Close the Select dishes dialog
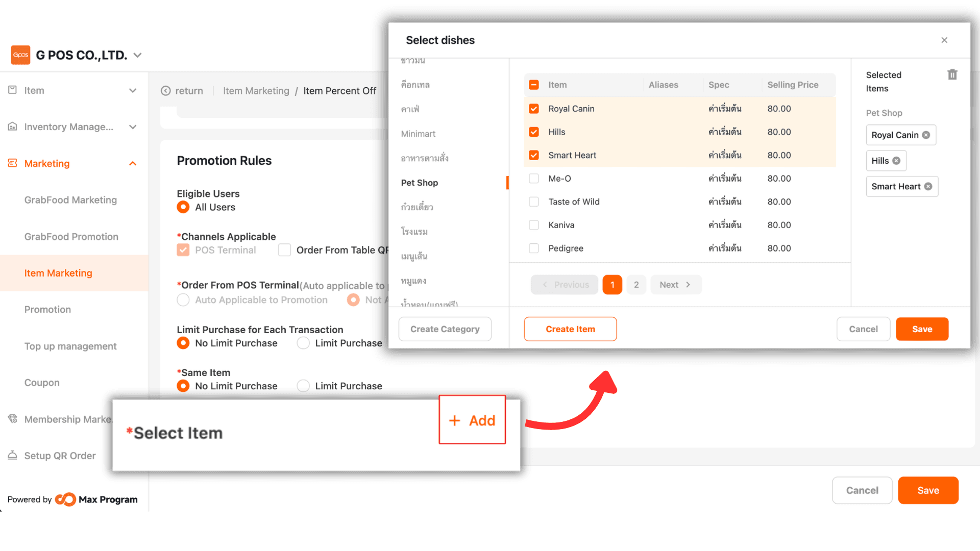 pyautogui.click(x=944, y=40)
